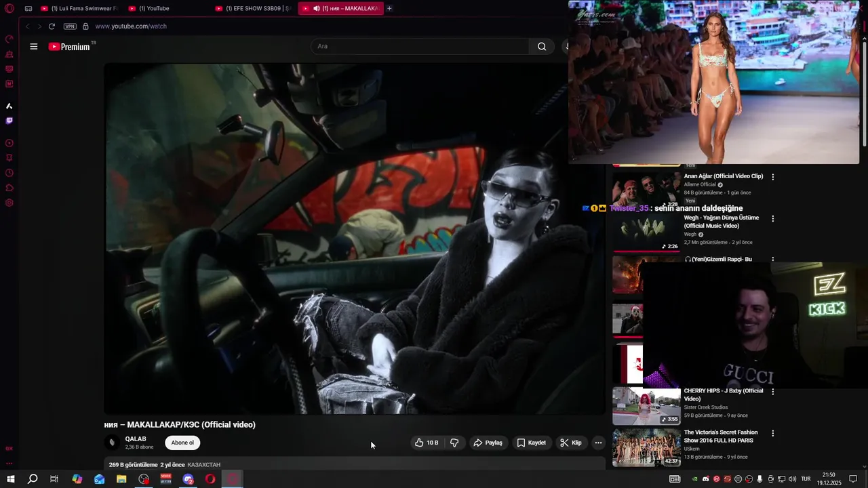Image resolution: width=868 pixels, height=488 pixels.
Task: Open Windows Start button
Action: coord(11,479)
